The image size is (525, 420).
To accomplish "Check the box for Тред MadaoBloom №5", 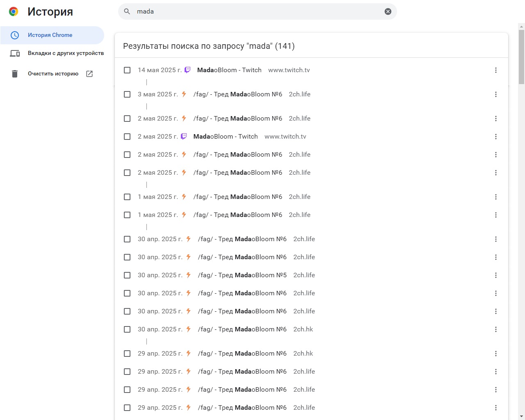I will click(x=127, y=275).
